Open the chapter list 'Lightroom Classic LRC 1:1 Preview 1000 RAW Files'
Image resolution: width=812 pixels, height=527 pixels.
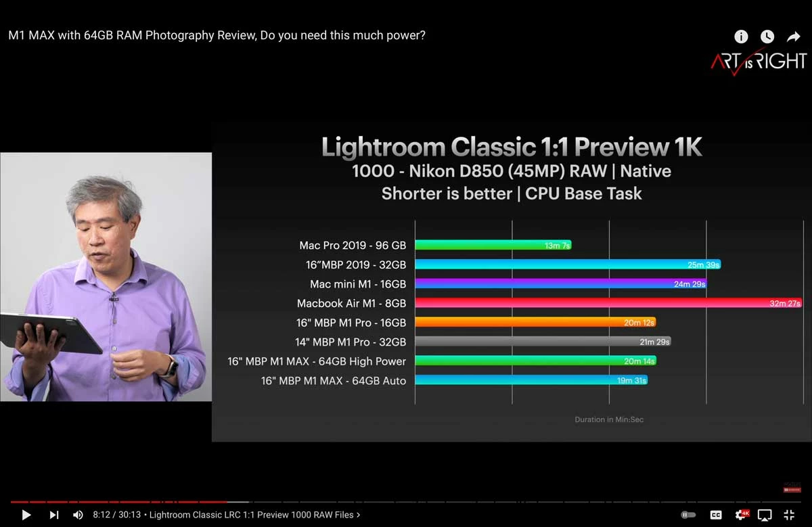[x=254, y=515]
